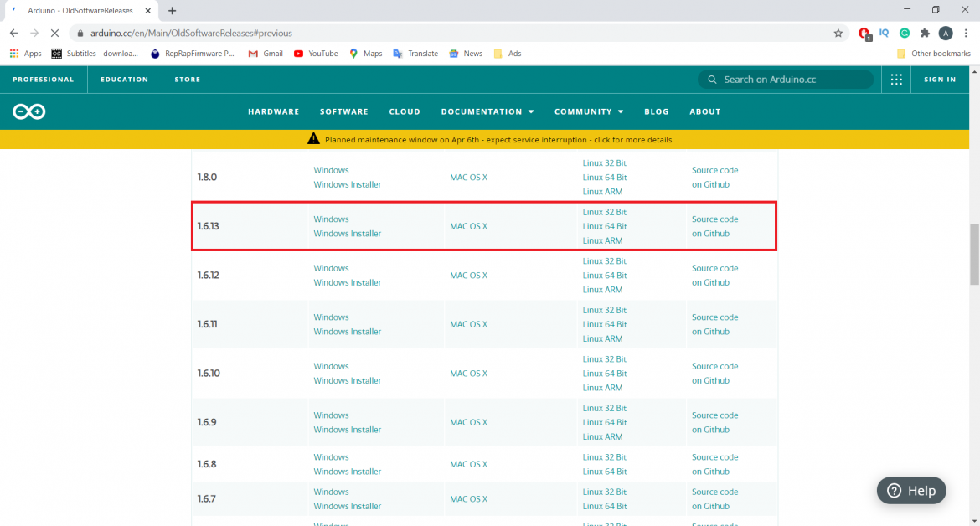Click the Arduino infinity logo
Screen dimensions: 980x526
28,111
